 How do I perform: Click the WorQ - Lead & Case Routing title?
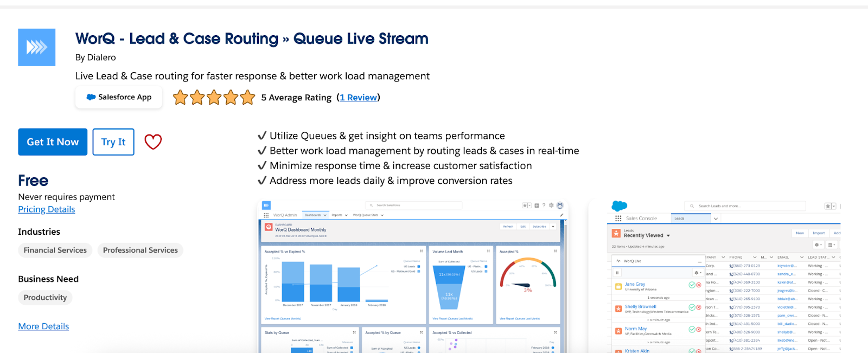[252, 38]
